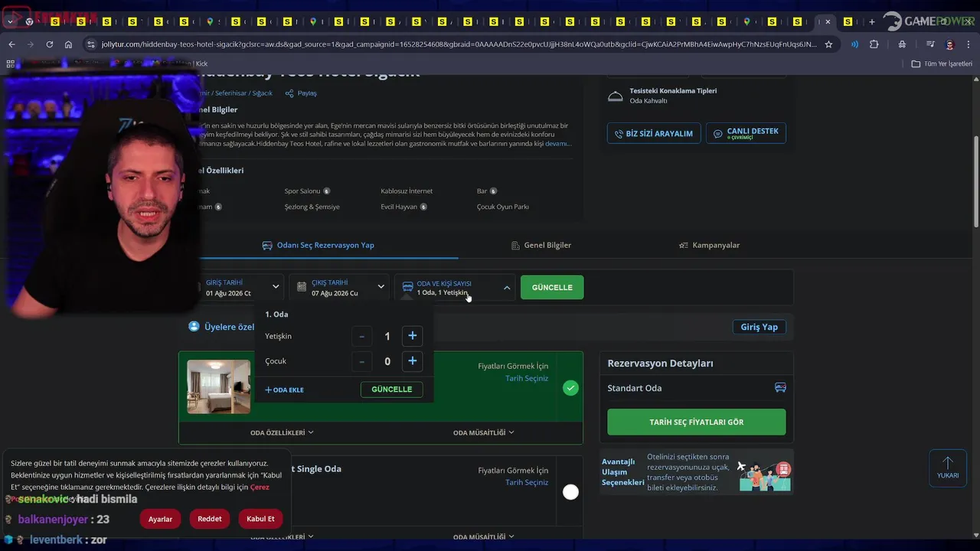Click the blue sound-wave extension icon

pos(854,44)
